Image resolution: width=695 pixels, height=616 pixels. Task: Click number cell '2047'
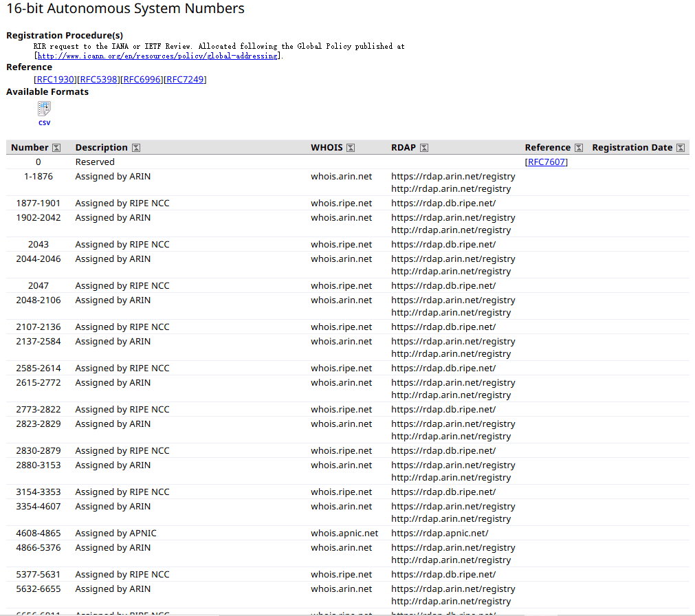pos(38,285)
